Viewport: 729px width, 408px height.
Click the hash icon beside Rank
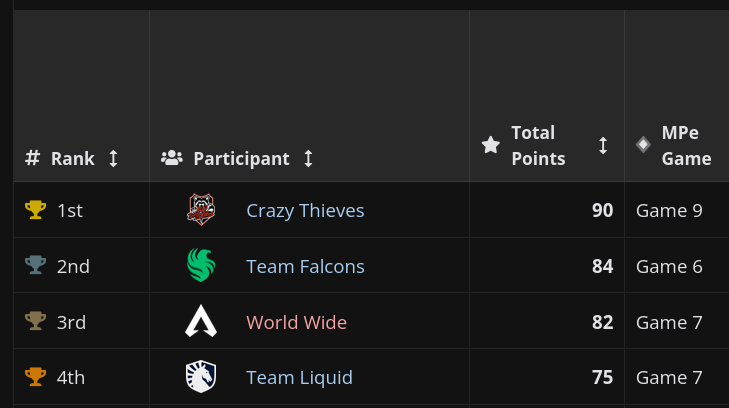[32, 158]
